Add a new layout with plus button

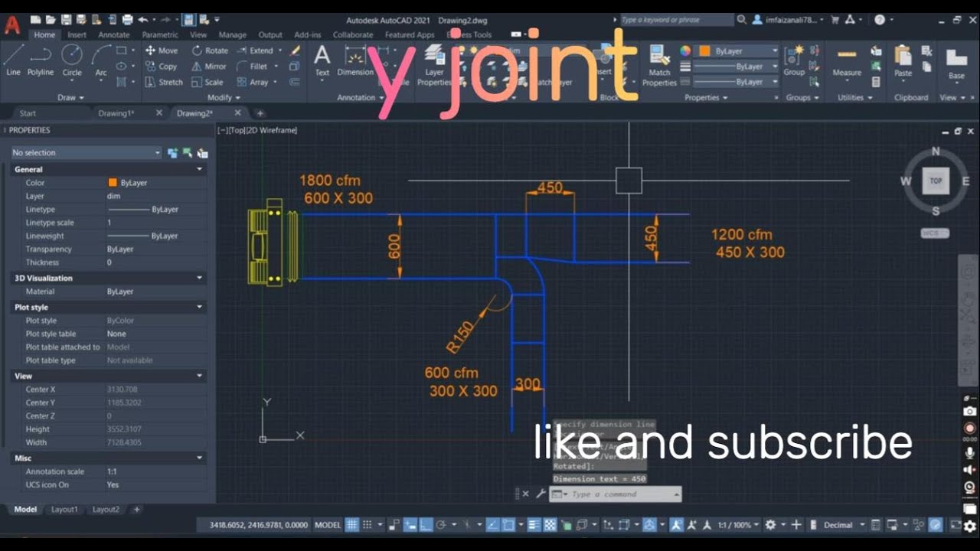tap(137, 510)
